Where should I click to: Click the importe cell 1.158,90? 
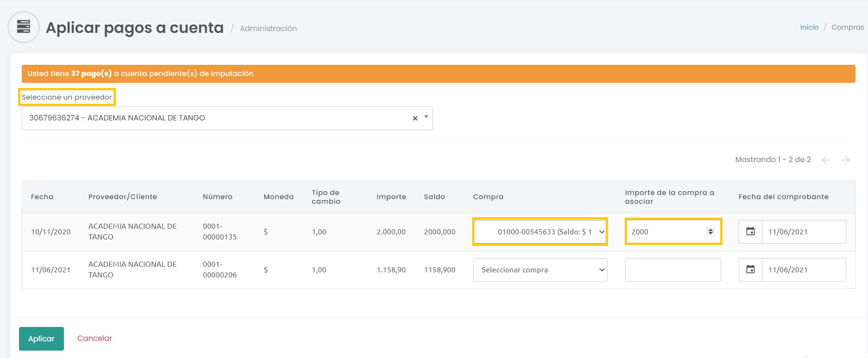[391, 270]
